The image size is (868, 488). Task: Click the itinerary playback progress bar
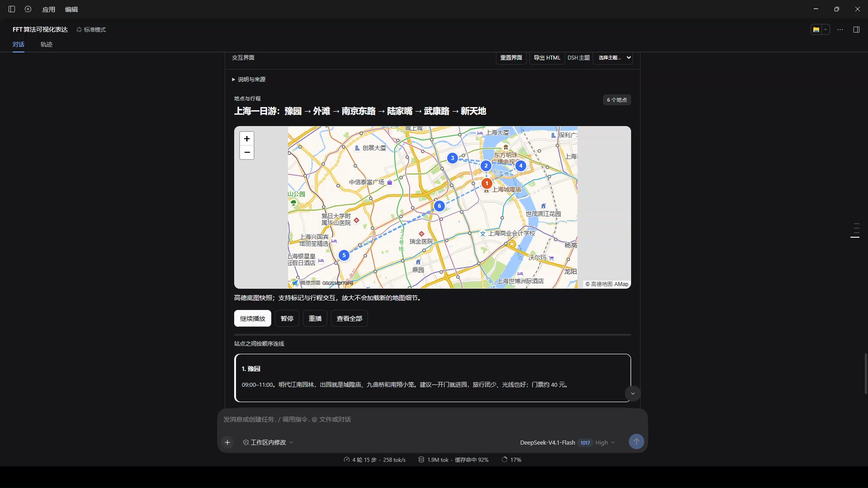433,335
